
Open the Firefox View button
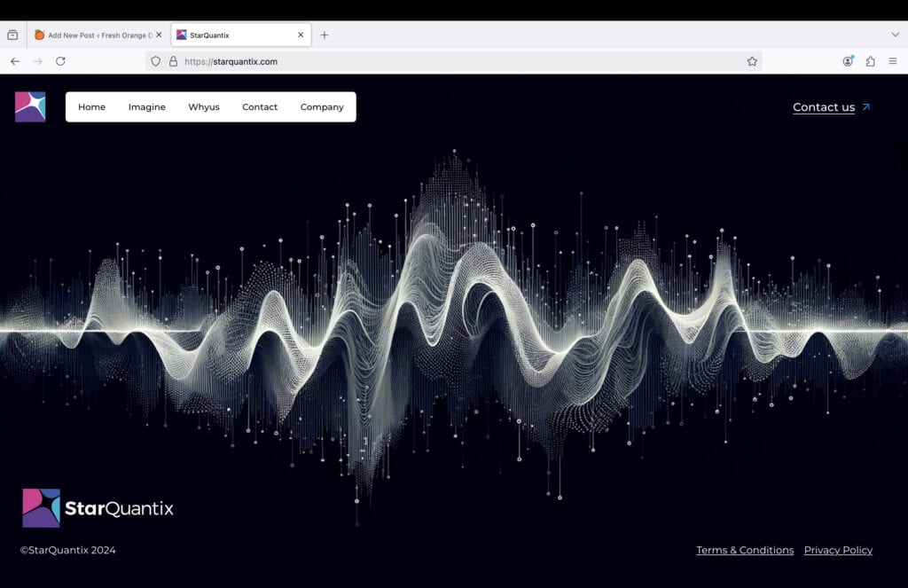pyautogui.click(x=12, y=35)
